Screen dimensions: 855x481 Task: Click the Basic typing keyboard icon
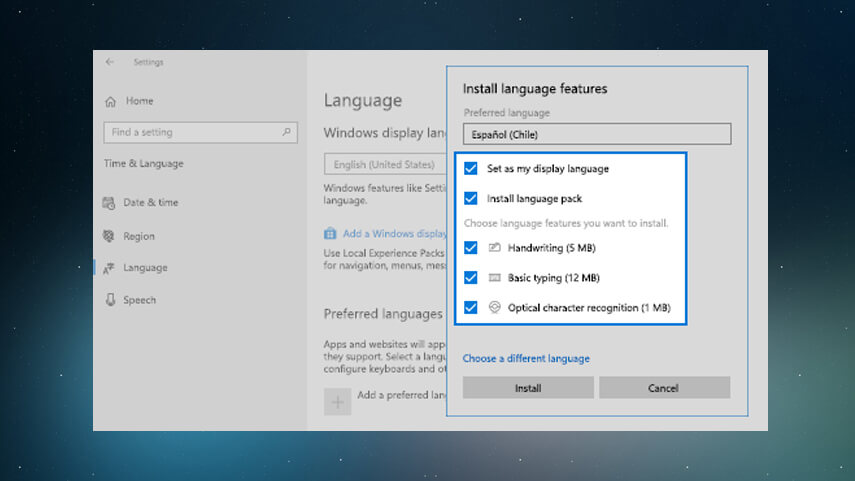coord(495,278)
